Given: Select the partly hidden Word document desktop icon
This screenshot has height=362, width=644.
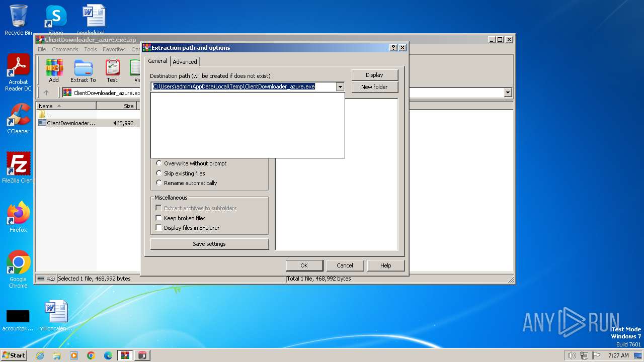Looking at the screenshot, I should pyautogui.click(x=93, y=20).
